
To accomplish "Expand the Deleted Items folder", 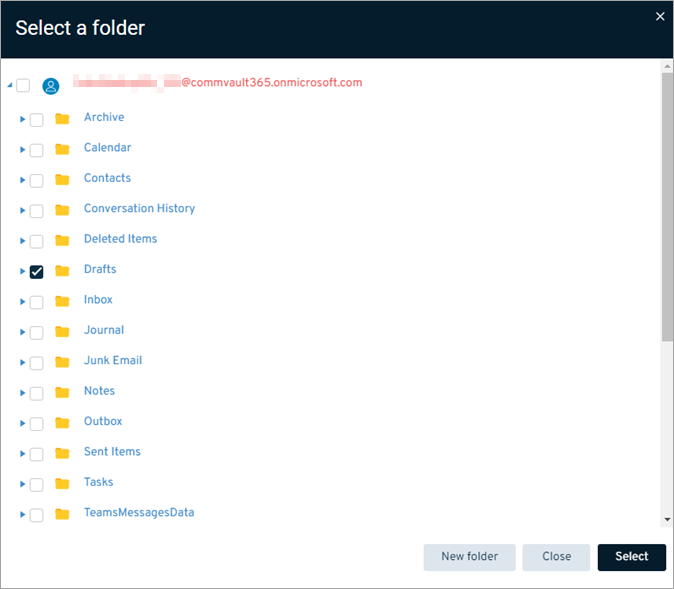I will click(22, 241).
